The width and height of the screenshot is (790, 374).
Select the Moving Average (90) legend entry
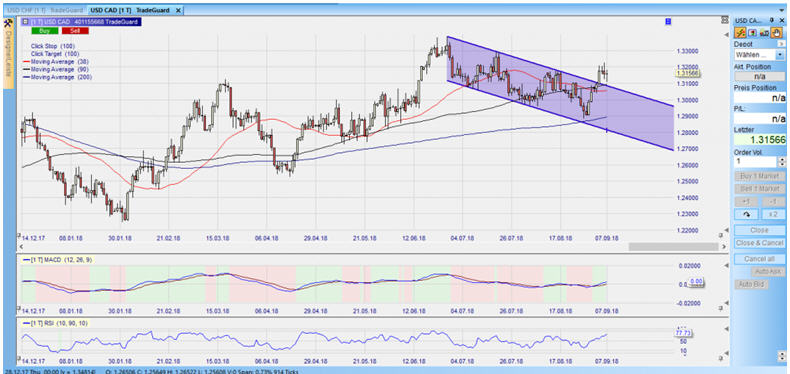click(x=60, y=69)
